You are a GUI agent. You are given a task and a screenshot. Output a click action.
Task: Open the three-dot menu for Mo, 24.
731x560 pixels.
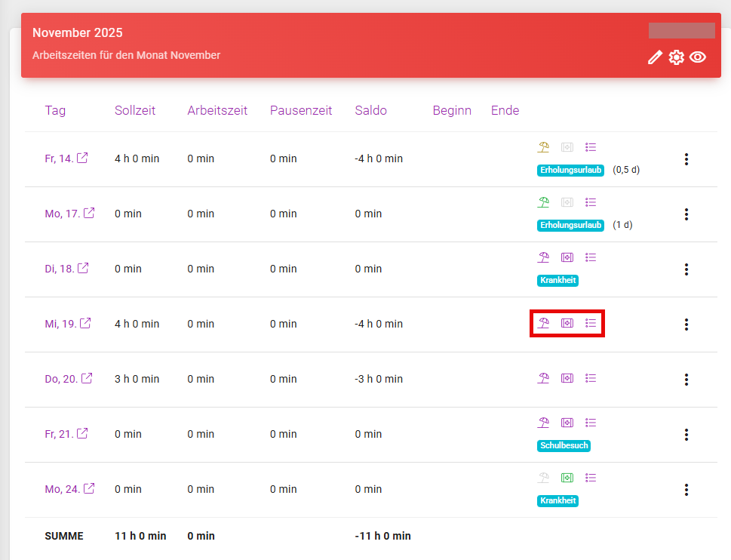pyautogui.click(x=686, y=490)
